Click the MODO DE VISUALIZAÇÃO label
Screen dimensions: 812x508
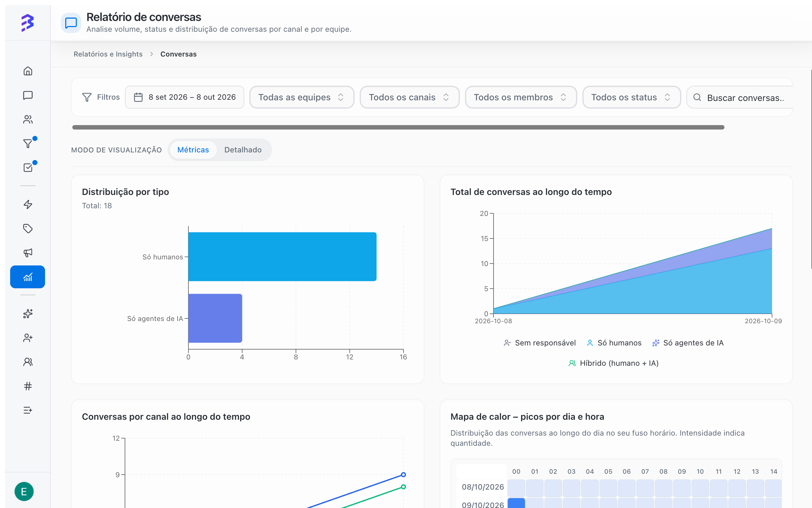116,150
